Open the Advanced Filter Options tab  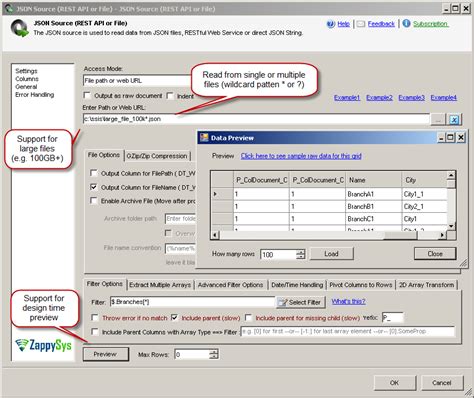230,285
